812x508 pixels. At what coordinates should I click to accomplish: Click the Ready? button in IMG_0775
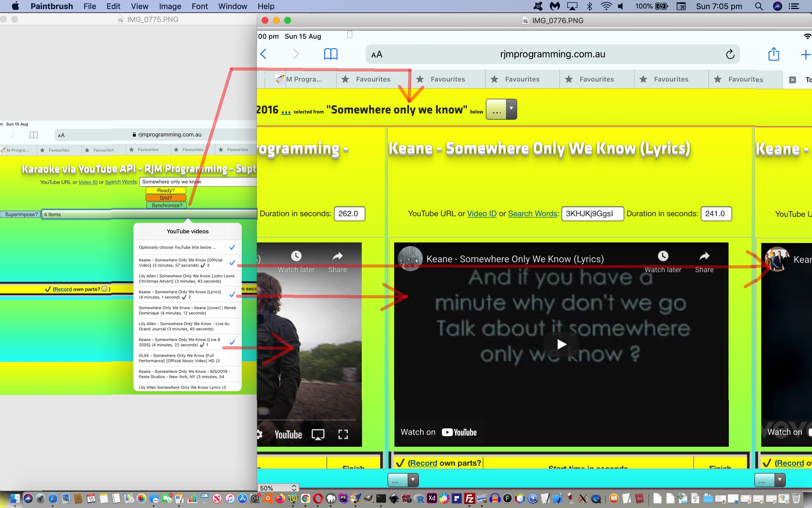coord(166,190)
